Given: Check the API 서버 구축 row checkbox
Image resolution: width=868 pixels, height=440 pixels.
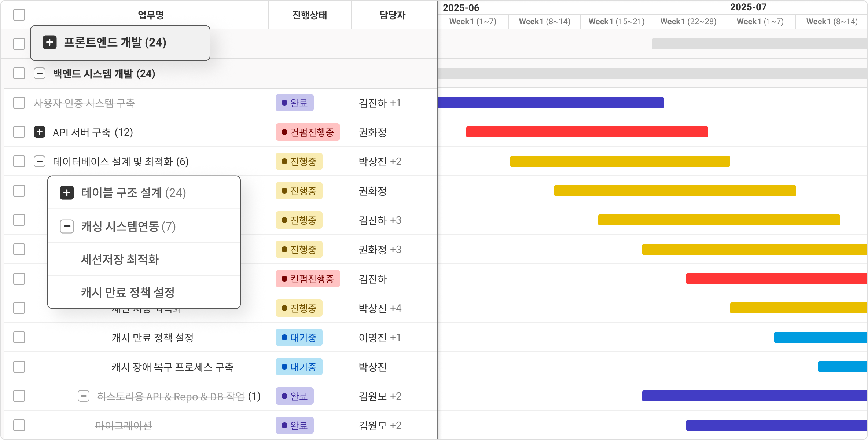Looking at the screenshot, I should [x=19, y=132].
